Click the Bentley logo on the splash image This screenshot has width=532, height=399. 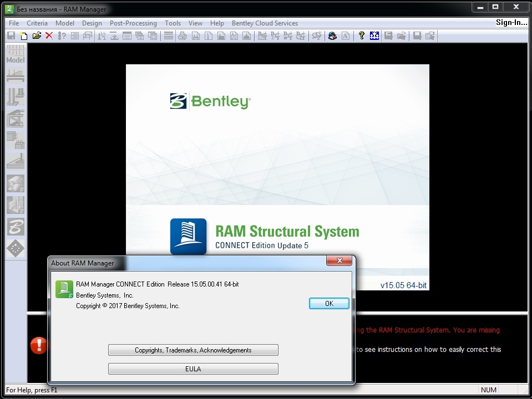(210, 101)
